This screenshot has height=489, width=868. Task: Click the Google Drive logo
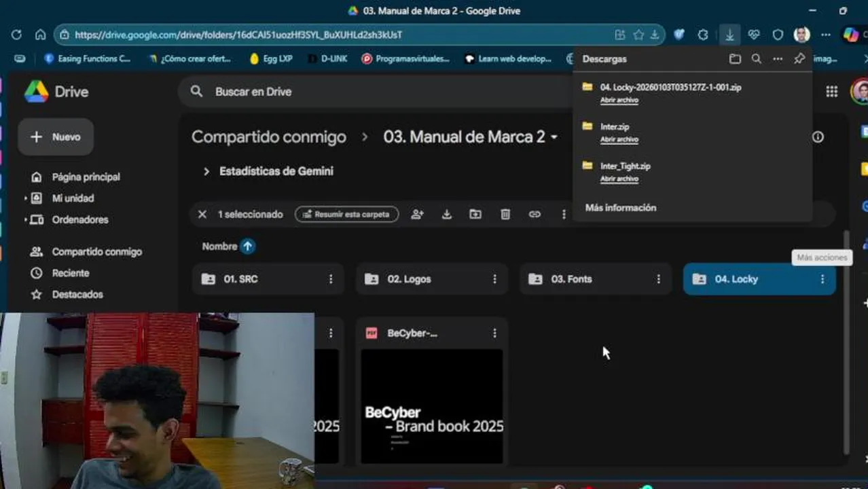click(56, 92)
